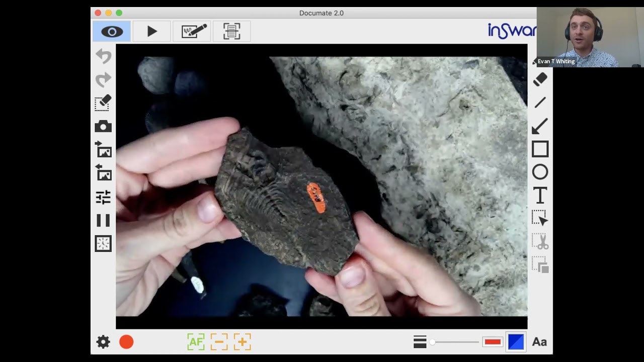Open image adjustment sliders icon
The height and width of the screenshot is (362, 644).
click(103, 197)
